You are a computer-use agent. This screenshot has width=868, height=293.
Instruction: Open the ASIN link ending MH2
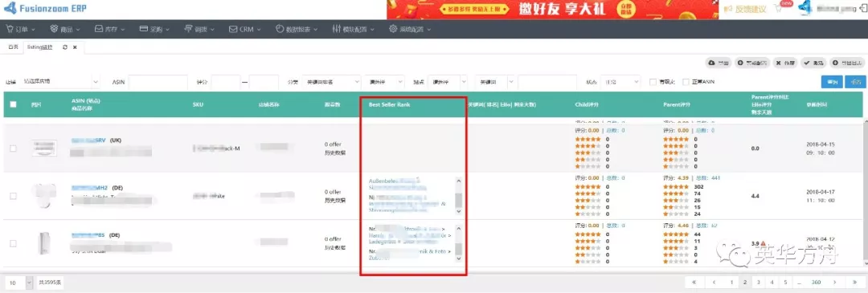click(x=90, y=188)
